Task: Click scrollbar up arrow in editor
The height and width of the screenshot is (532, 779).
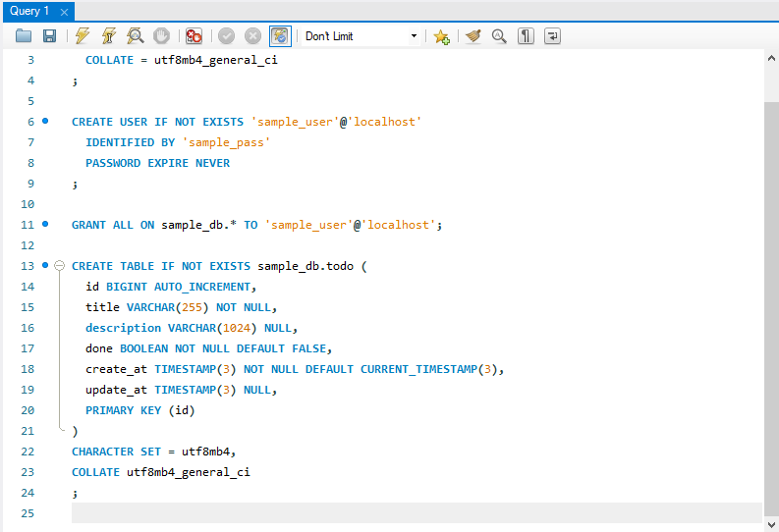Action: coord(771,59)
